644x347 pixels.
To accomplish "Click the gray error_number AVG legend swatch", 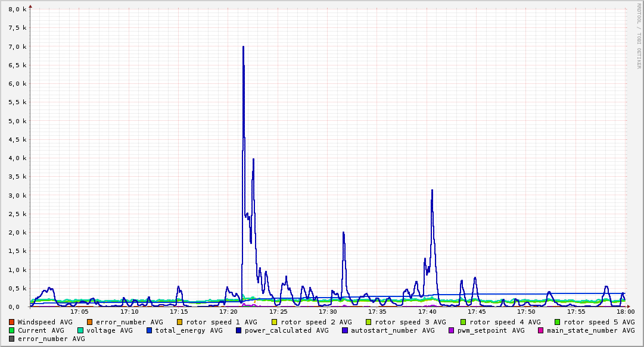I will coord(12,339).
